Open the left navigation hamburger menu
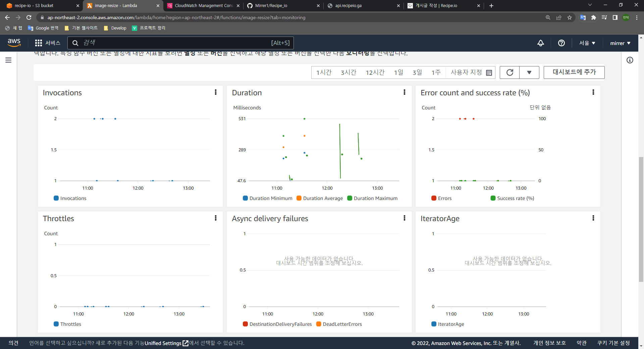The width and height of the screenshot is (644, 349). 8,60
